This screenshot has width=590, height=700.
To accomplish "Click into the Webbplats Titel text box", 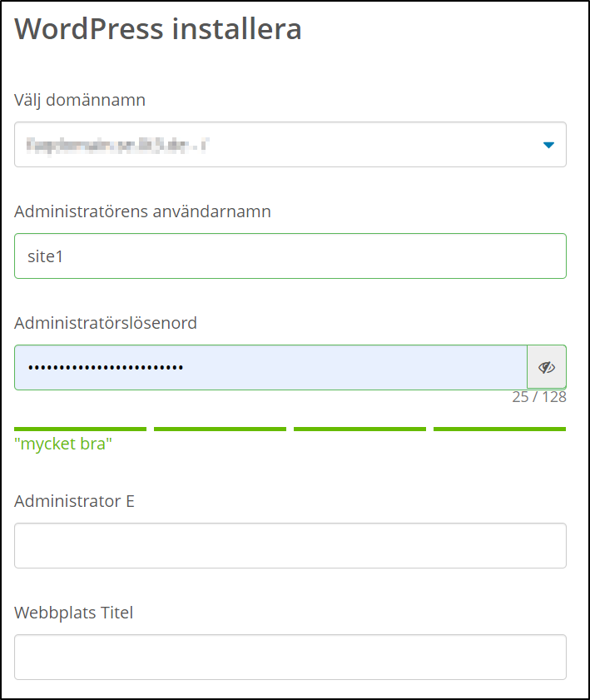I will coord(290,658).
